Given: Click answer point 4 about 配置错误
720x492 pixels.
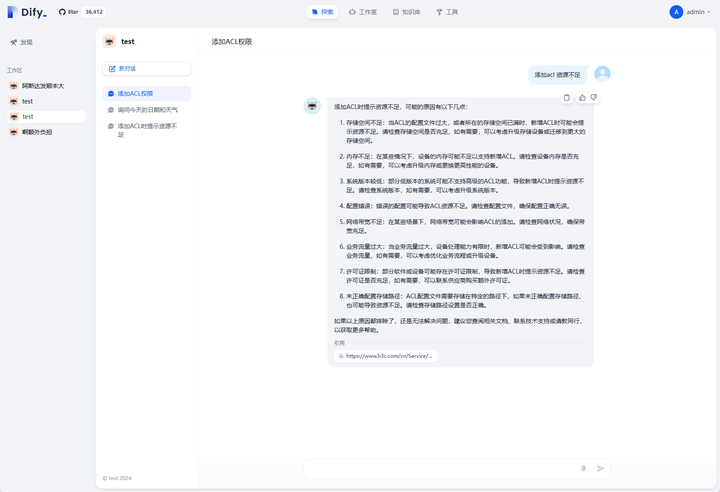Looking at the screenshot, I should [456, 206].
